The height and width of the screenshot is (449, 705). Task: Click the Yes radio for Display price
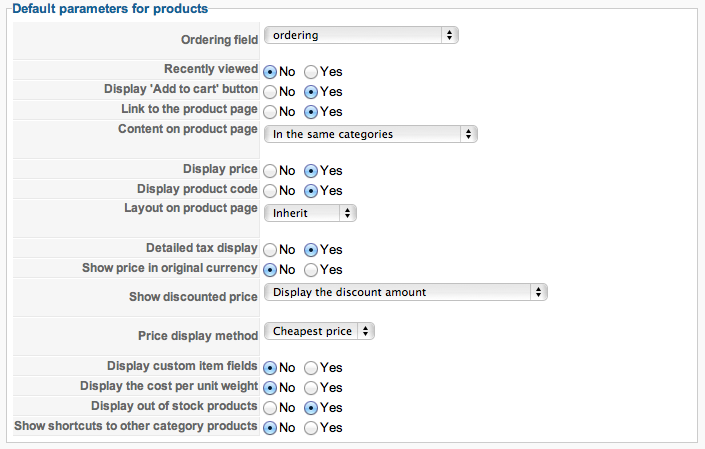[x=311, y=171]
